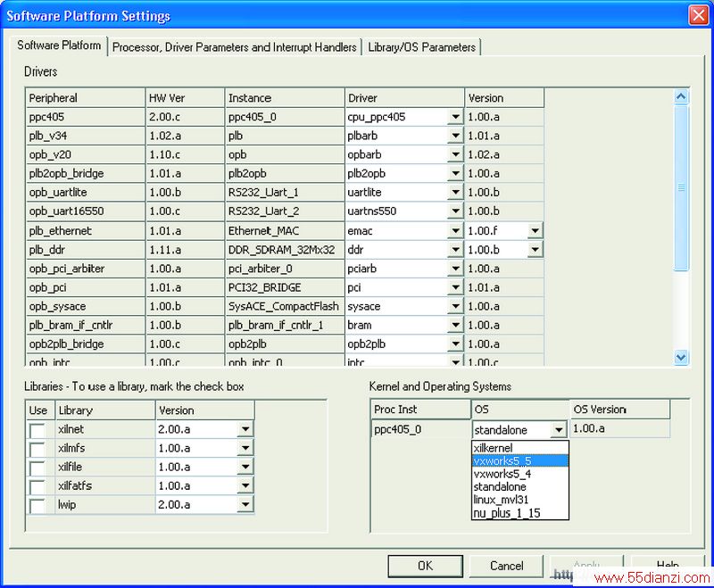
Task: Open emac version 1.00.f dropdown
Action: click(535, 231)
